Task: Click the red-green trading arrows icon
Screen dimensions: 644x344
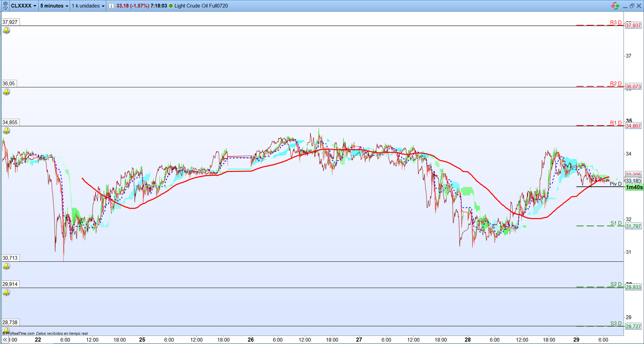Action: (615, 6)
